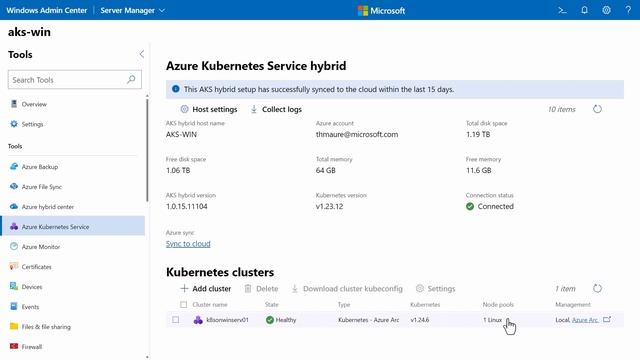The height and width of the screenshot is (360, 640).
Task: Click the sidebar Settings gear icon
Action: coord(14,124)
